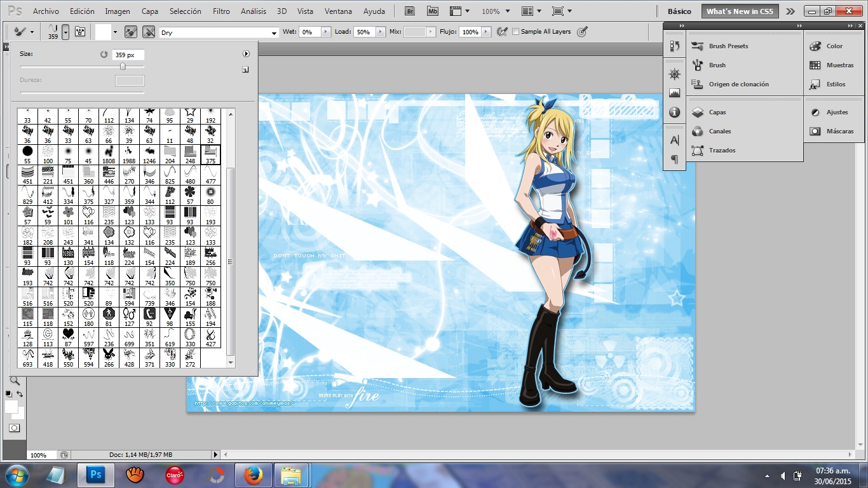Enable Sample All Layers checkbox
This screenshot has width=868, height=488.
pyautogui.click(x=515, y=32)
